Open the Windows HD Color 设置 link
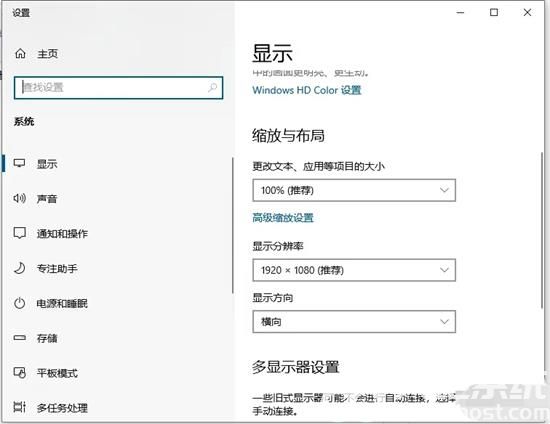 [x=307, y=90]
